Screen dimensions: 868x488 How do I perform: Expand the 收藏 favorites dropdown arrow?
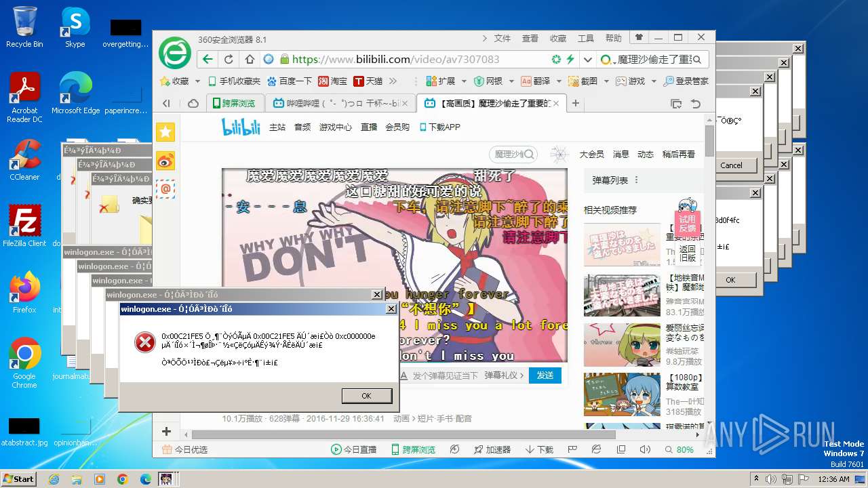pos(198,81)
